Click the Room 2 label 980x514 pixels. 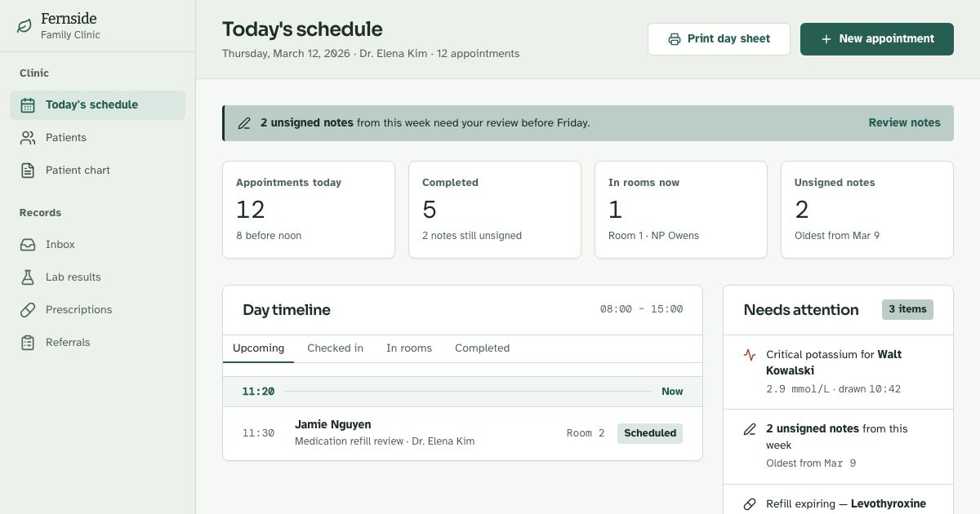(x=586, y=433)
